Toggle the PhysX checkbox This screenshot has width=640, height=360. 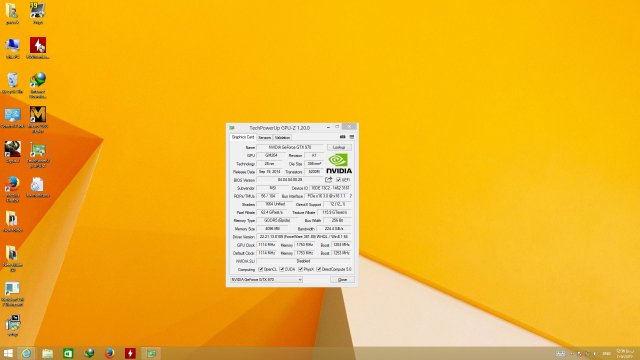[x=300, y=269]
